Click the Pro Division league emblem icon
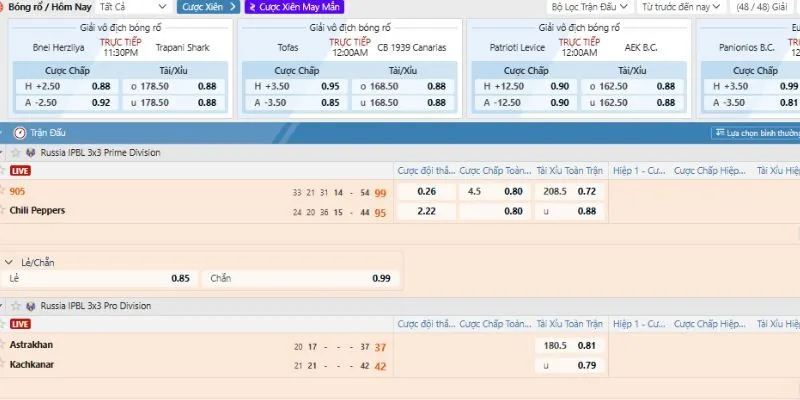Viewport: 800px width, 400px height. tap(31, 305)
